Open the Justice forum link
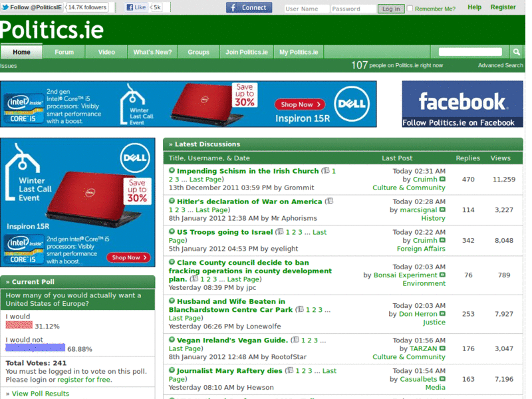The width and height of the screenshot is (532, 399). tap(434, 322)
